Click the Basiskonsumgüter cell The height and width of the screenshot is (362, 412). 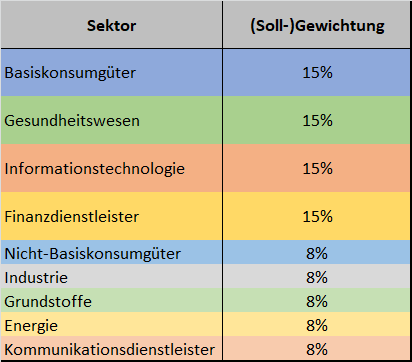(111, 73)
